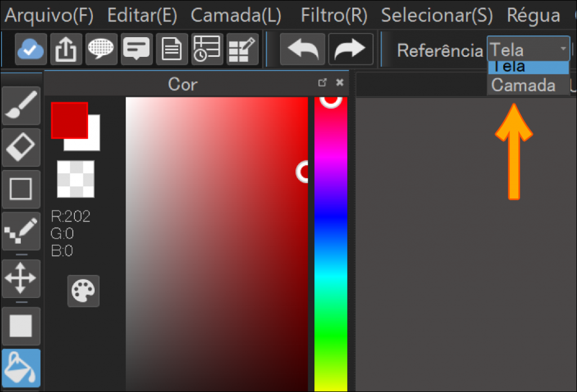577x392 pixels.
Task: Open the screentone speech balloon tool
Action: pos(103,50)
